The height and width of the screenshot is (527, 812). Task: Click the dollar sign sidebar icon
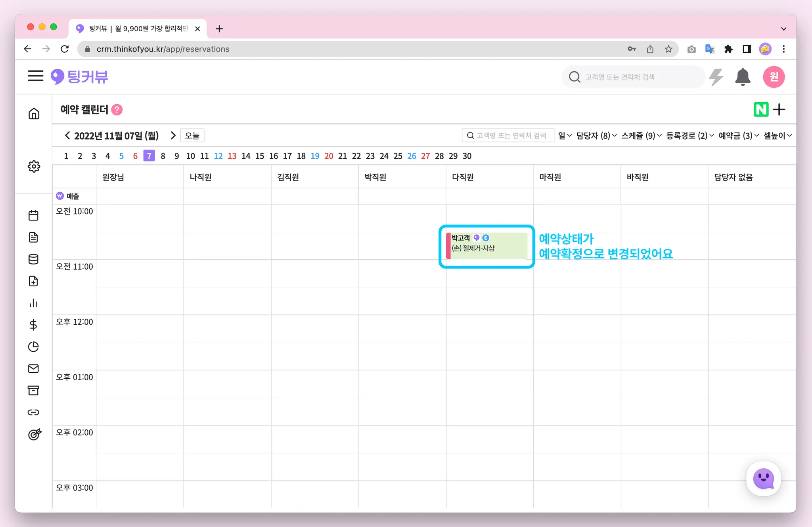34,325
